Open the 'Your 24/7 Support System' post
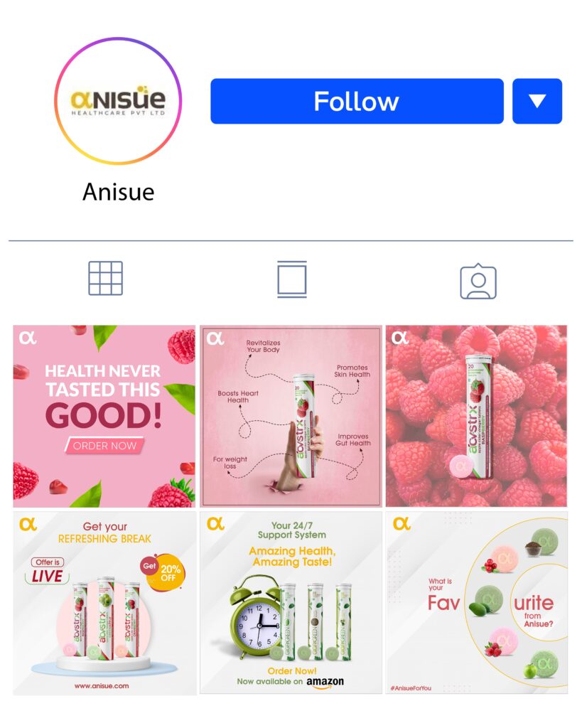 click(291, 603)
